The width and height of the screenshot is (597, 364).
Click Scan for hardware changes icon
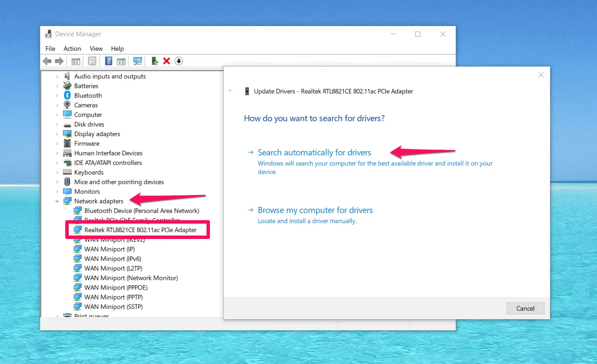(137, 61)
